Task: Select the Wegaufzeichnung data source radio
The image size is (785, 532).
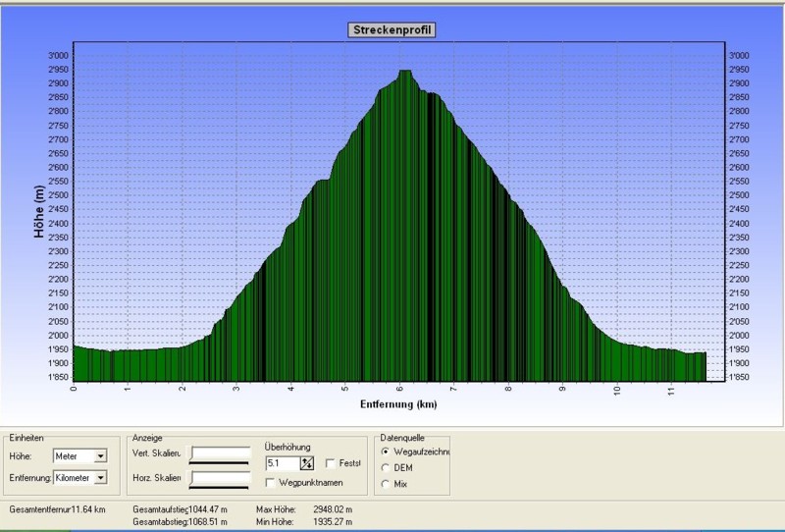Action: [x=385, y=452]
